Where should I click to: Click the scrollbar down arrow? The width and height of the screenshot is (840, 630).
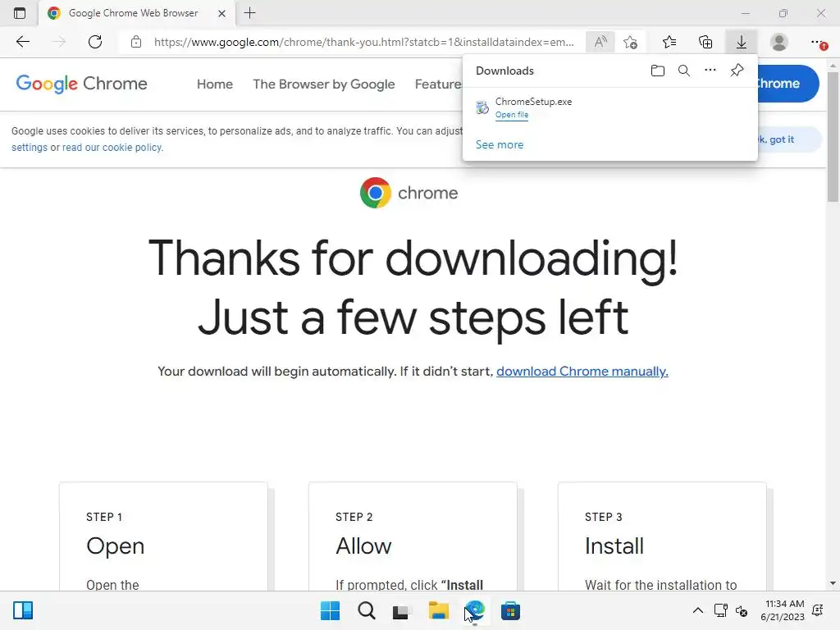833,583
